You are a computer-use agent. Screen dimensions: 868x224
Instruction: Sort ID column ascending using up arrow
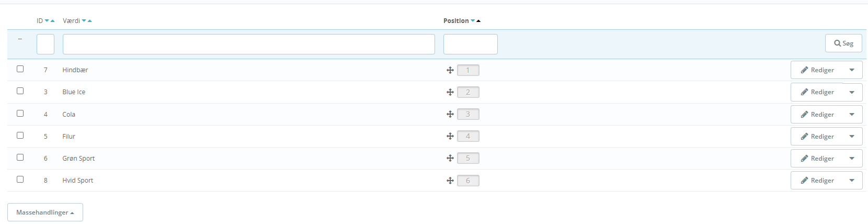[x=52, y=21]
